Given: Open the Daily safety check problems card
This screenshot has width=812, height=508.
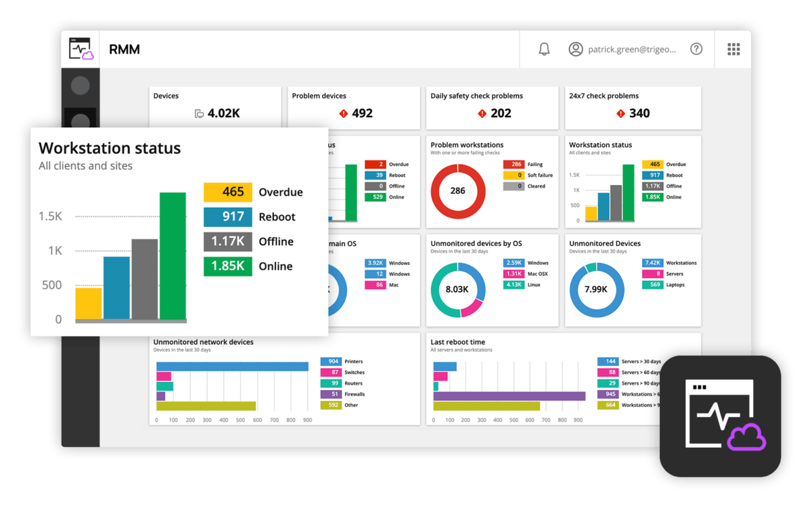Looking at the screenshot, I should [x=492, y=108].
